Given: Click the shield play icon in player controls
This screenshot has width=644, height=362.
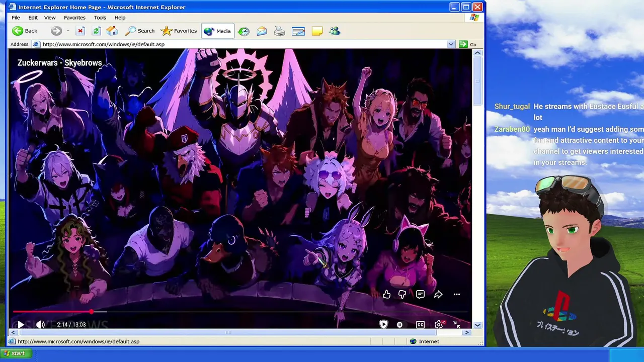Looking at the screenshot, I should tap(383, 325).
